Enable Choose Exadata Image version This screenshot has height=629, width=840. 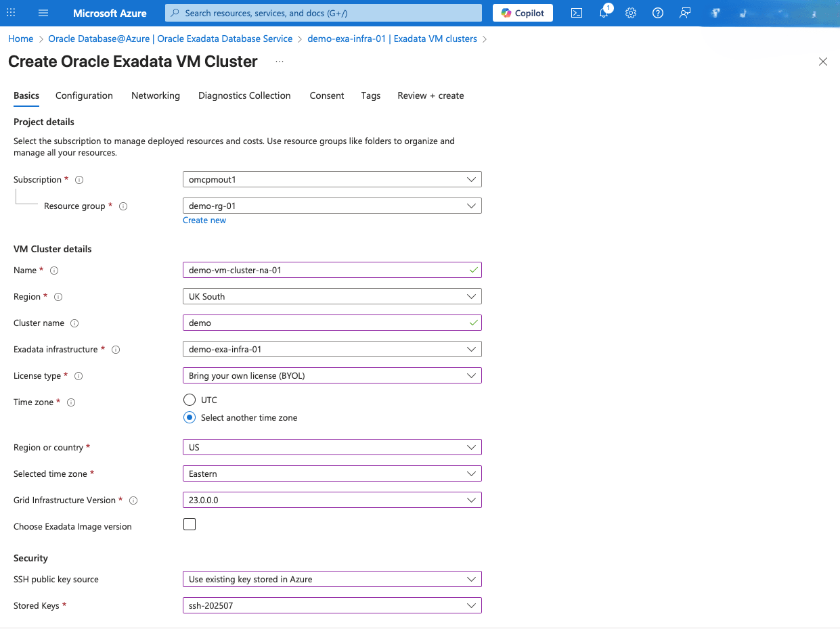click(190, 523)
